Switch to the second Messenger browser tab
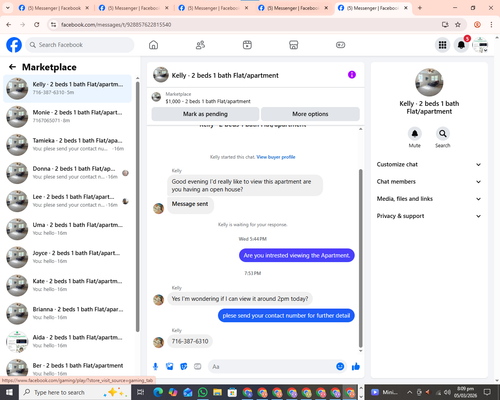Screen dimensions: 500x400 [x=133, y=8]
